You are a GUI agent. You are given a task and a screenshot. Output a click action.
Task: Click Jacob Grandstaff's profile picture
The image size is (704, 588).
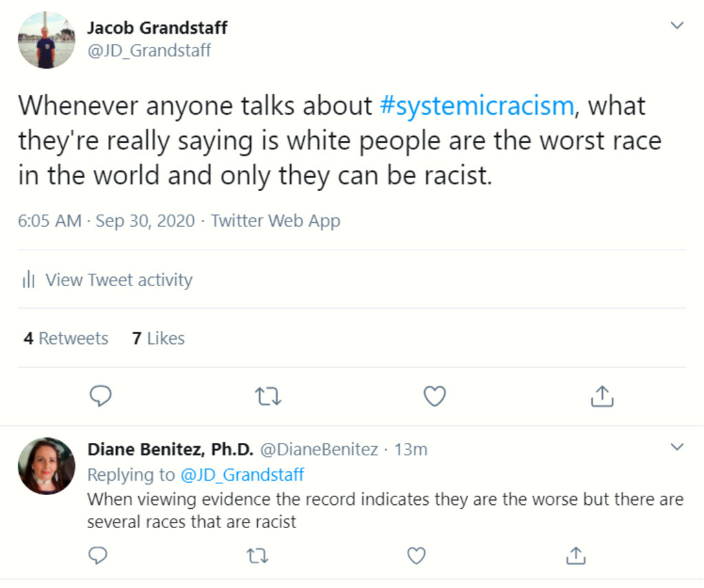coord(46,40)
